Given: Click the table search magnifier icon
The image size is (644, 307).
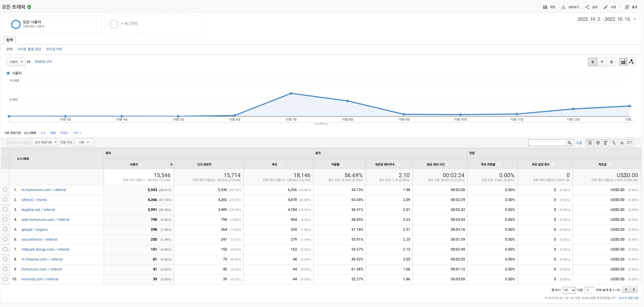Looking at the screenshot, I should (569, 143).
